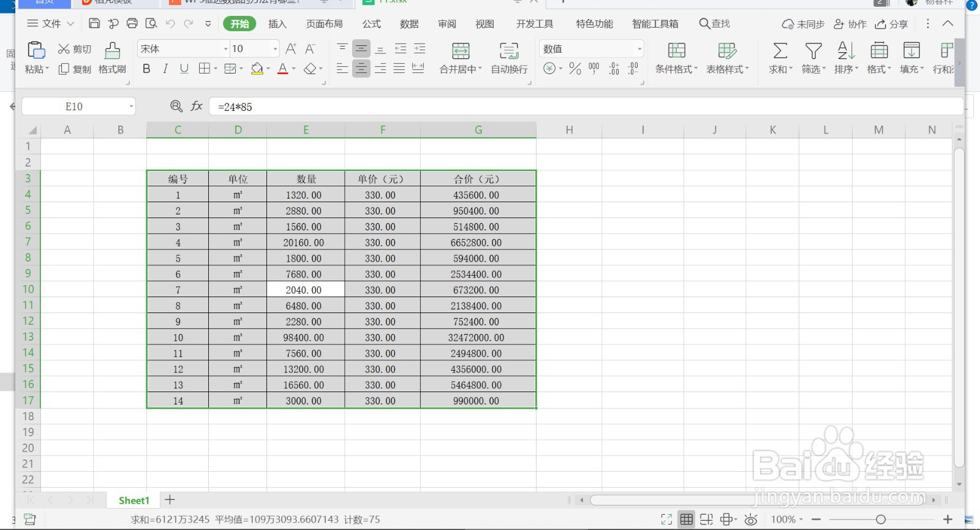Select the Sheet1 tab
This screenshot has width=980, height=530.
point(134,501)
